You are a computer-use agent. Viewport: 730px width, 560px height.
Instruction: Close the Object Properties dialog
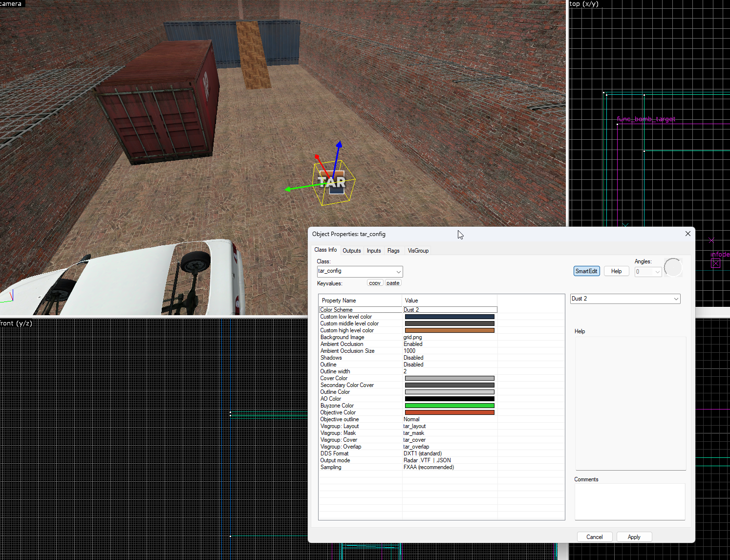pos(688,234)
